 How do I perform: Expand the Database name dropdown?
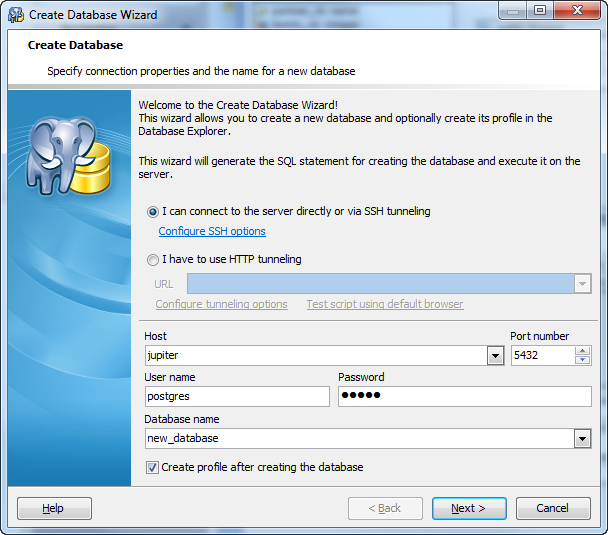582,439
